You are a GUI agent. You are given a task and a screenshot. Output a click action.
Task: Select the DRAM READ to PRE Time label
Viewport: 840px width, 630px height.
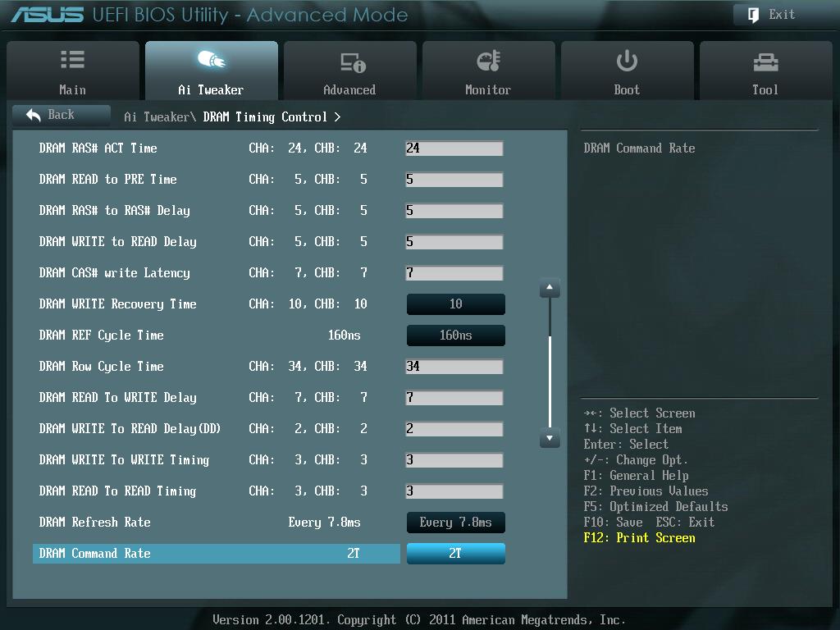(x=107, y=180)
